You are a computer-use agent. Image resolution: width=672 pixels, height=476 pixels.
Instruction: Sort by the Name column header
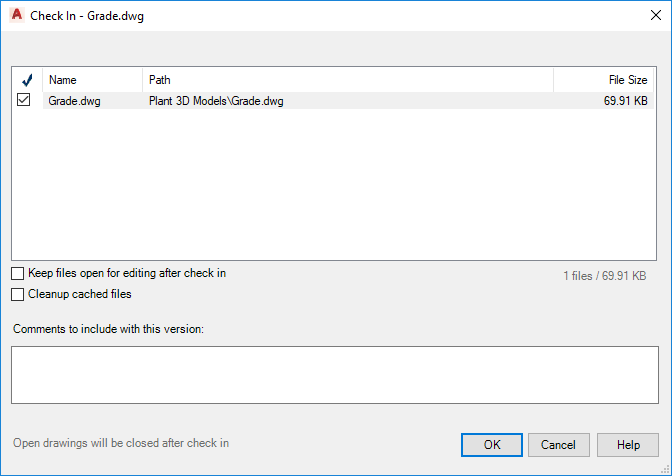(x=92, y=80)
